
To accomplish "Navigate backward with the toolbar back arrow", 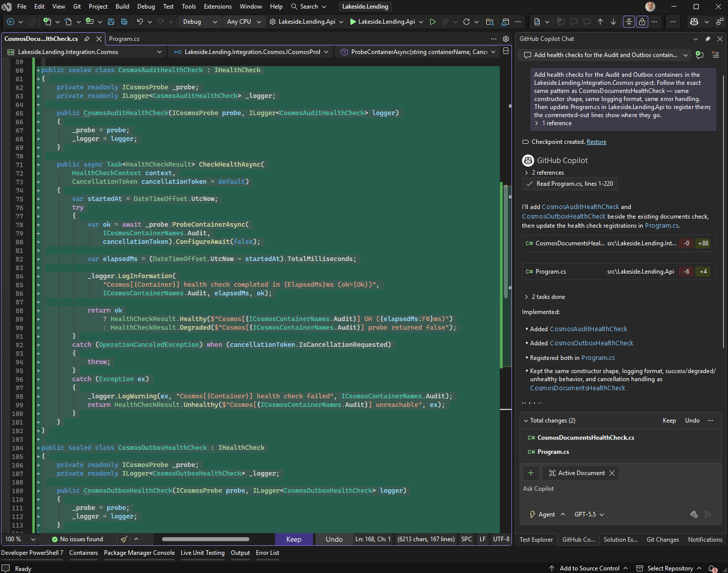I will 10,22.
